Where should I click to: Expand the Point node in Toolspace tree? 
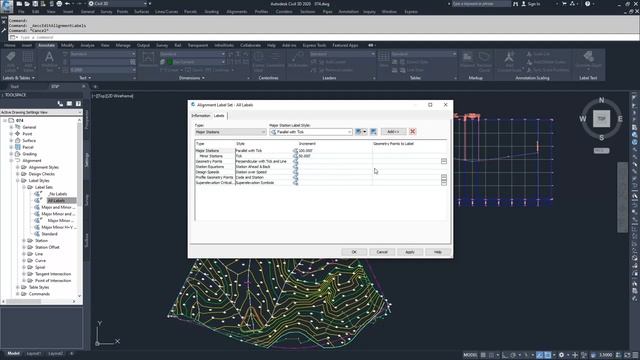tap(11, 133)
